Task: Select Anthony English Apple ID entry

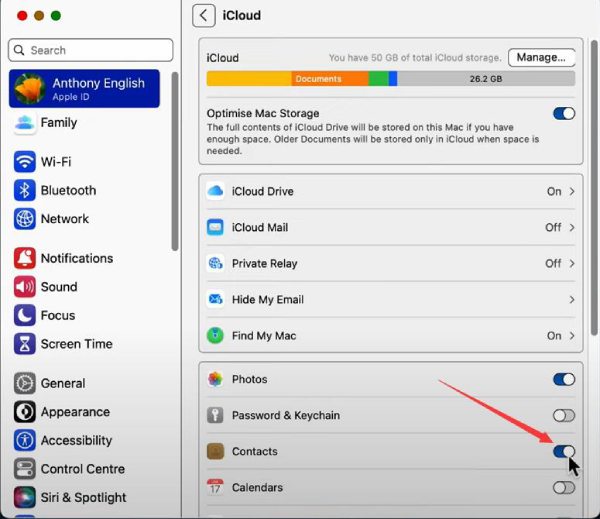Action: point(84,88)
